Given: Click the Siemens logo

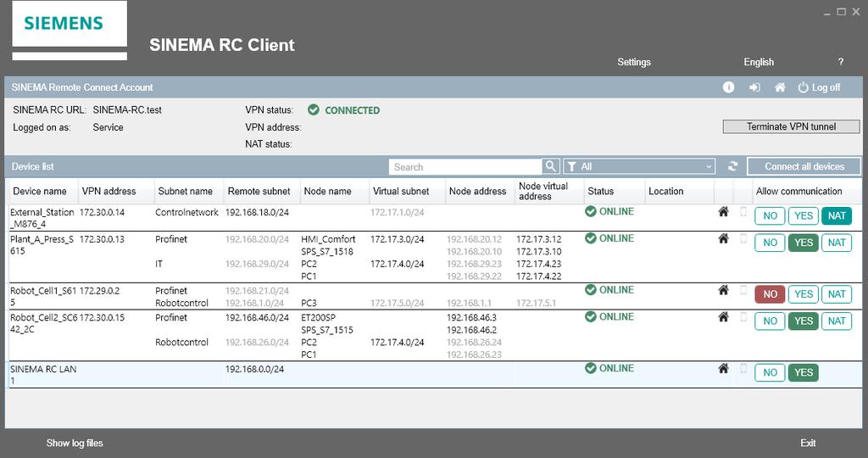Looking at the screenshot, I should pyautogui.click(x=63, y=23).
